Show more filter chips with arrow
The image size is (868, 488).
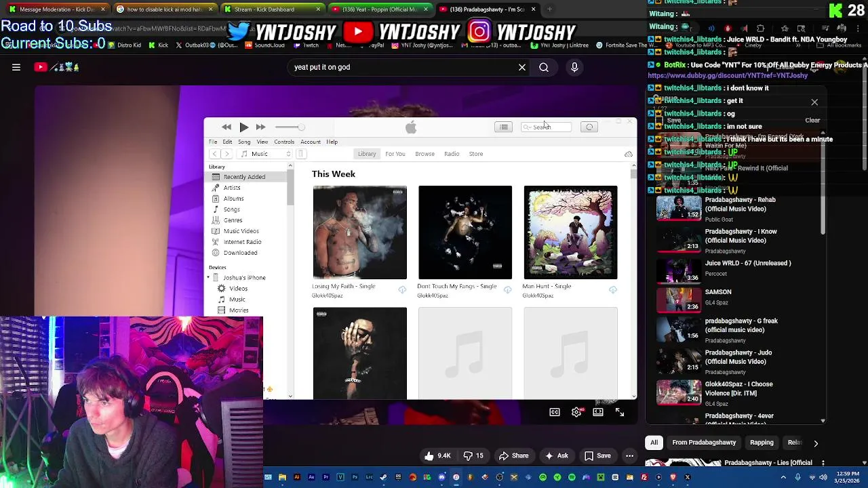816,443
